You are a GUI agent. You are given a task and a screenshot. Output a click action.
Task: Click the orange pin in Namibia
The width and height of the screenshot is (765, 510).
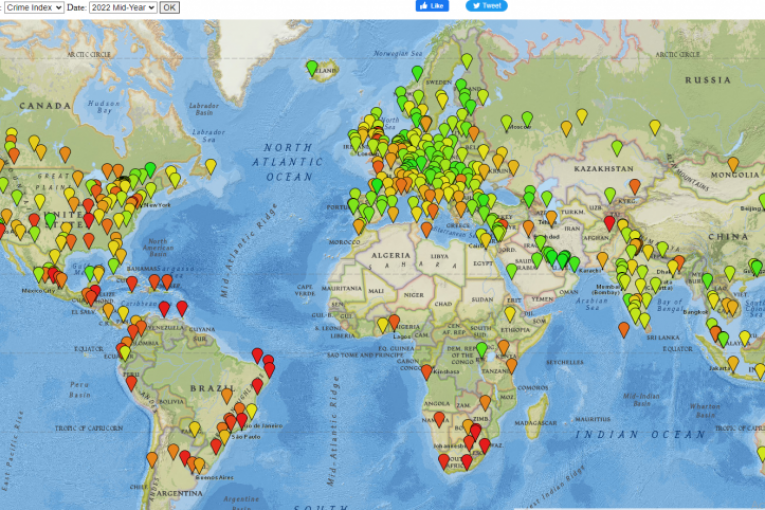coord(438,418)
